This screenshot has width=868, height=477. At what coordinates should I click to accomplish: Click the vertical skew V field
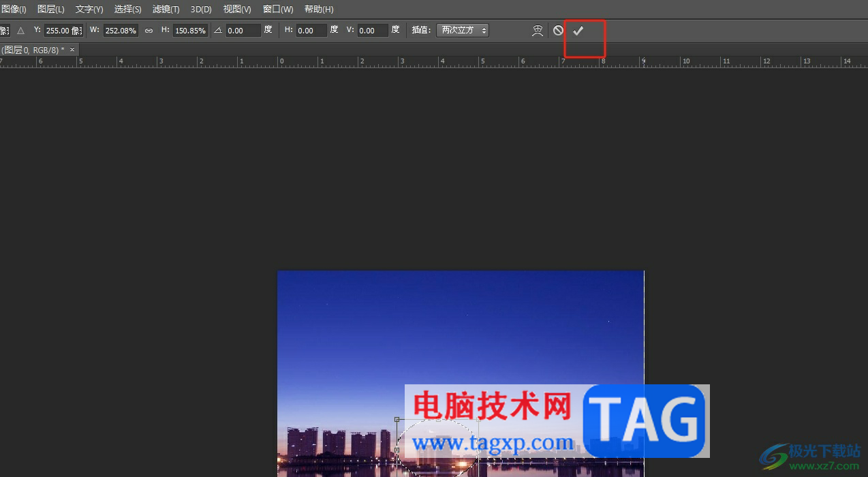(x=373, y=31)
